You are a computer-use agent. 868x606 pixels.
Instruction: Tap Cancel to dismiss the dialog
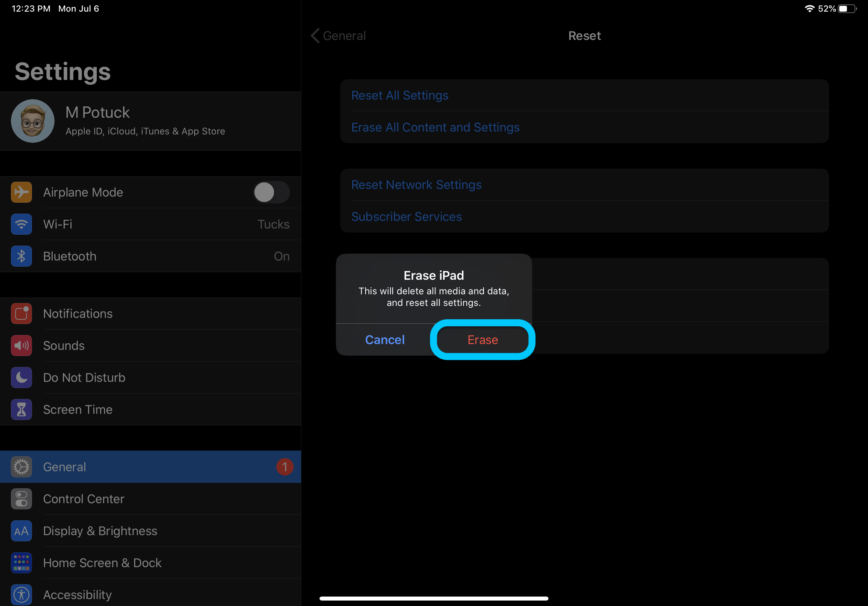[x=385, y=340]
